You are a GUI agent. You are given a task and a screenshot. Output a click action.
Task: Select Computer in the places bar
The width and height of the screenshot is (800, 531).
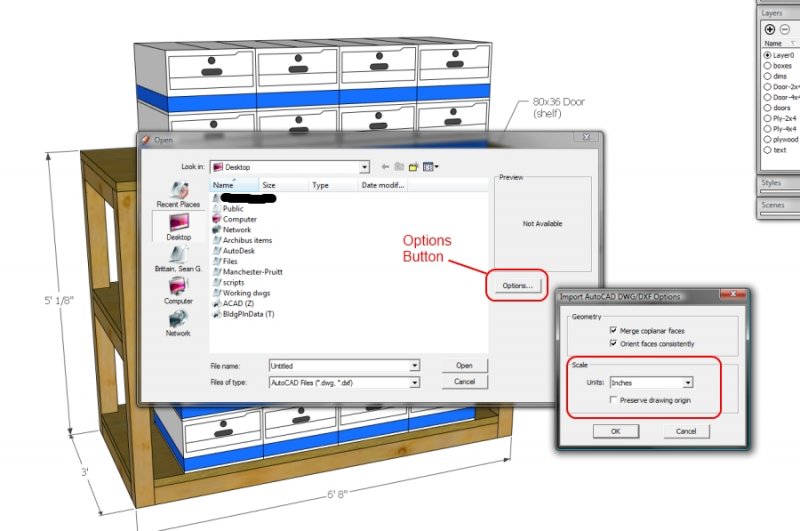pyautogui.click(x=178, y=291)
